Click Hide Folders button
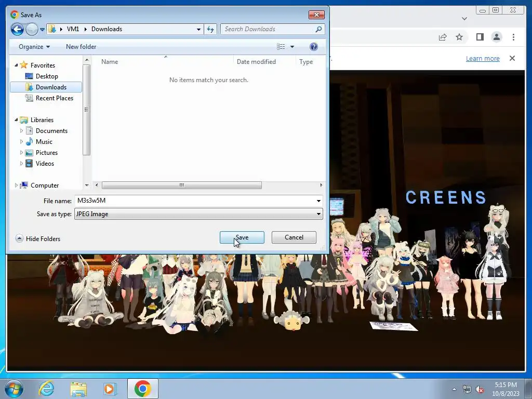The width and height of the screenshot is (532, 399). click(38, 239)
